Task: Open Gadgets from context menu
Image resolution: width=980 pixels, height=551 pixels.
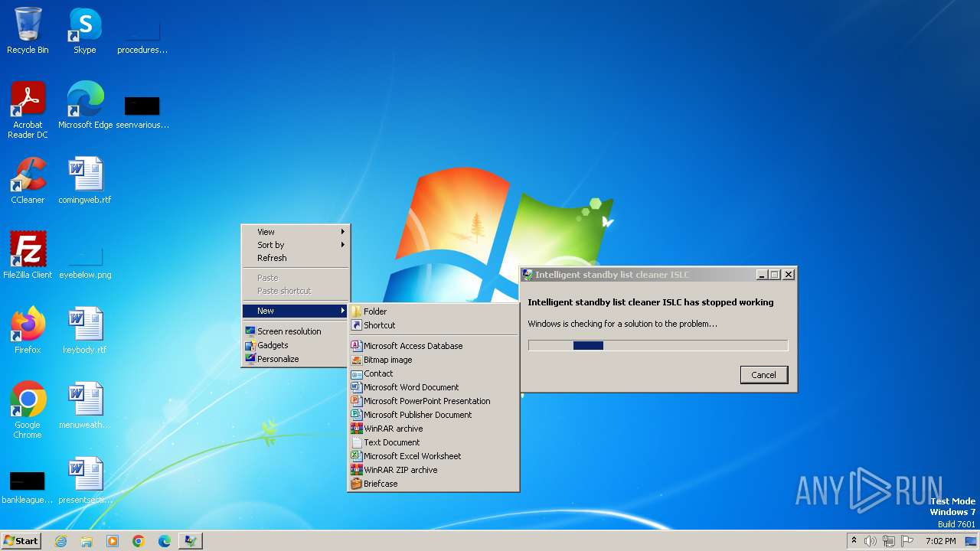Action: (296, 345)
